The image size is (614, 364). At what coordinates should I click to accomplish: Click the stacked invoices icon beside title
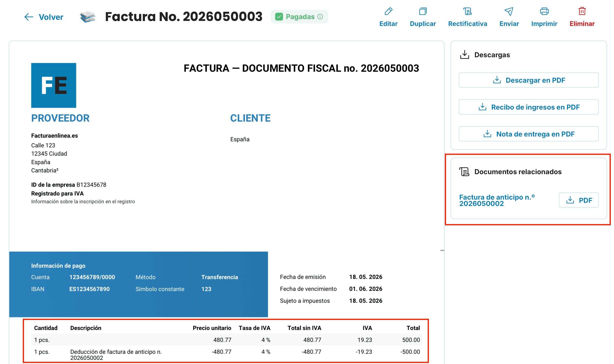coord(88,17)
